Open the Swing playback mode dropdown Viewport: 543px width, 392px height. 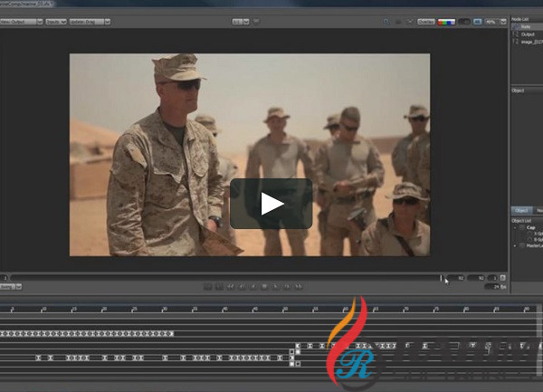pos(10,287)
